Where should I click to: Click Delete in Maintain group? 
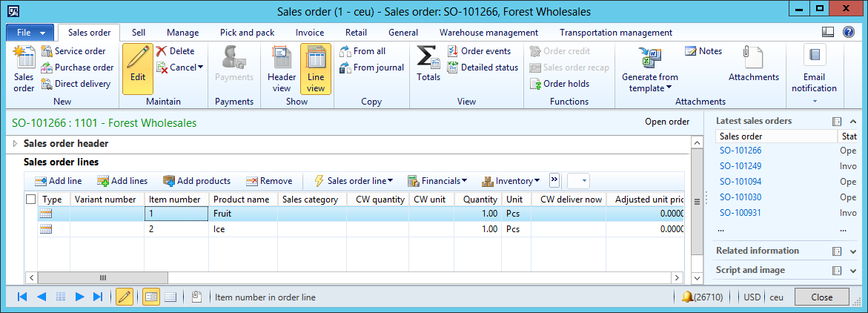[x=175, y=51]
